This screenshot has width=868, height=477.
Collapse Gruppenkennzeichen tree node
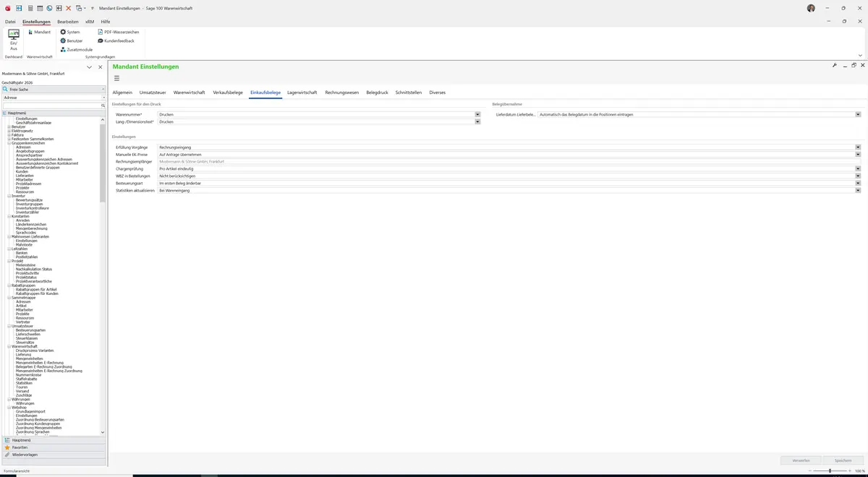[x=9, y=143]
